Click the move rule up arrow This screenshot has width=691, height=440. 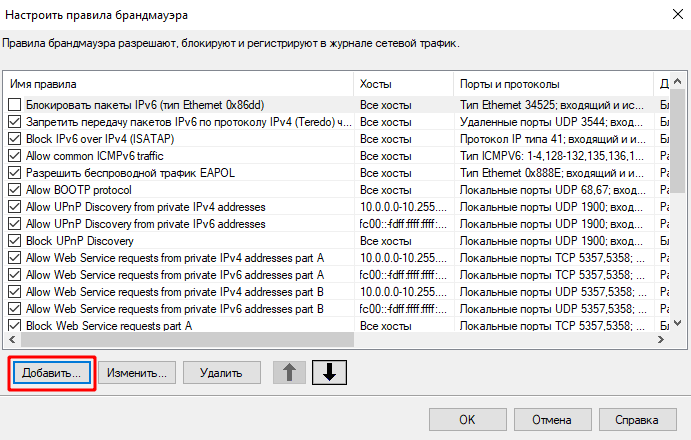click(290, 373)
